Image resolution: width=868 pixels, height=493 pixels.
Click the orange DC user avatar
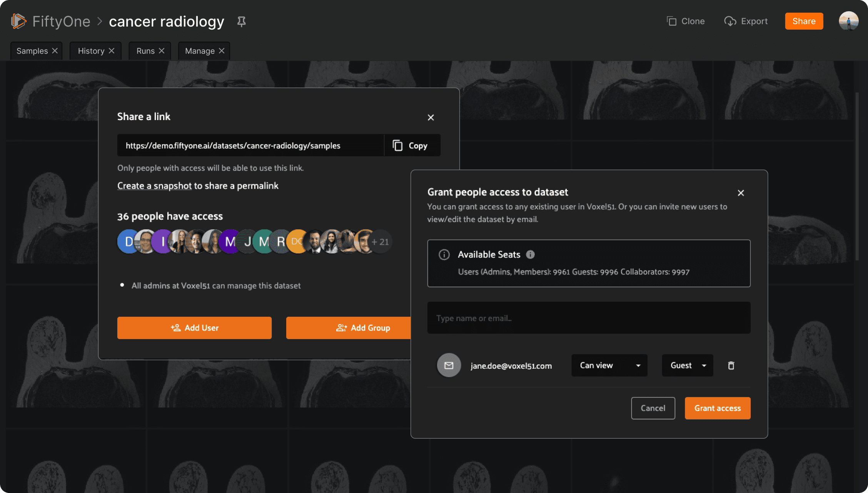tap(297, 241)
